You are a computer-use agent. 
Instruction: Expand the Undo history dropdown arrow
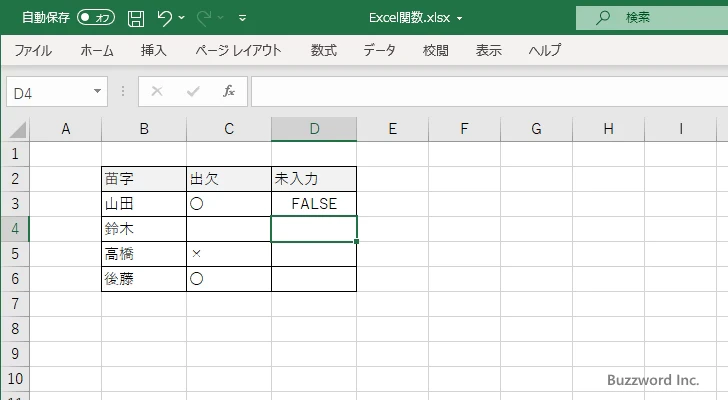coord(182,18)
